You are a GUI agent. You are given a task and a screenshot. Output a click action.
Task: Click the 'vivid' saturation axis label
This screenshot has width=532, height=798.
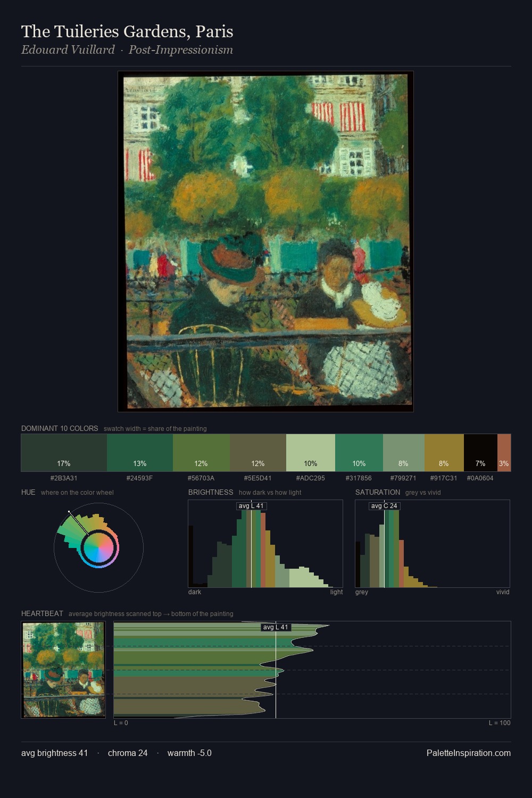click(503, 592)
